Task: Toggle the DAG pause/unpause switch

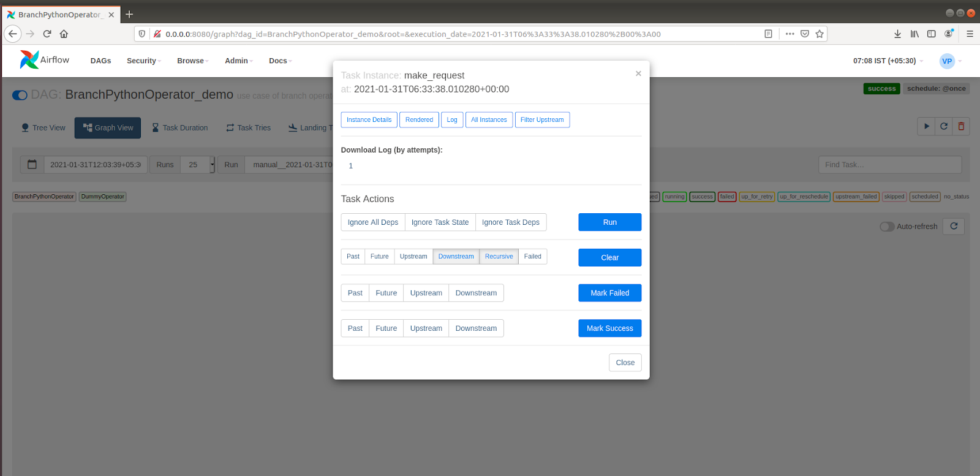Action: coord(20,95)
